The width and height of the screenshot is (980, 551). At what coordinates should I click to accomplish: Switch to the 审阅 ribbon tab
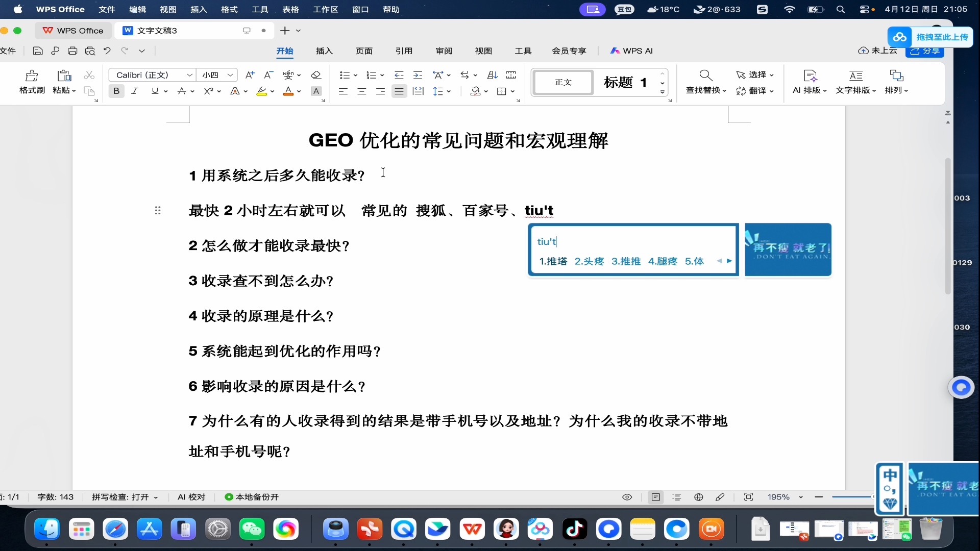click(x=444, y=51)
